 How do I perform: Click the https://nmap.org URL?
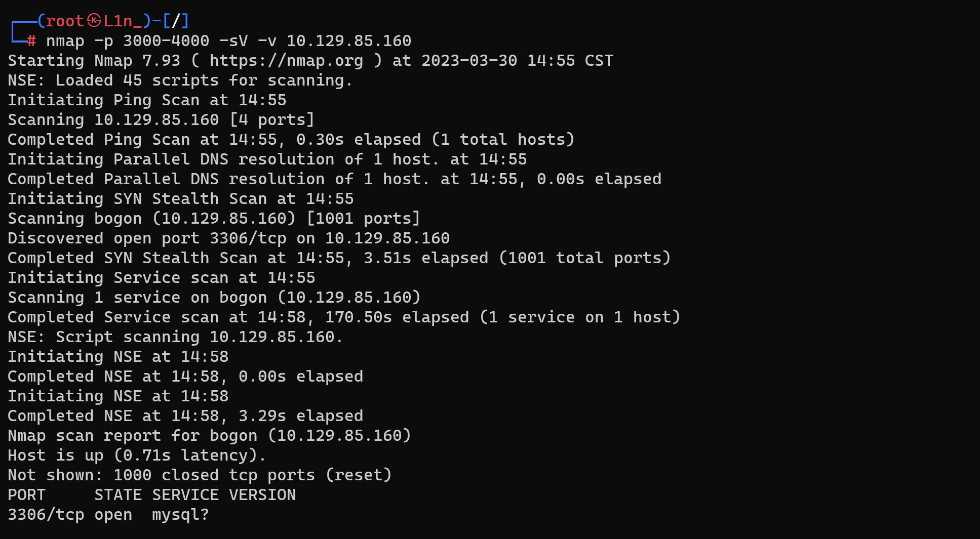(x=286, y=61)
